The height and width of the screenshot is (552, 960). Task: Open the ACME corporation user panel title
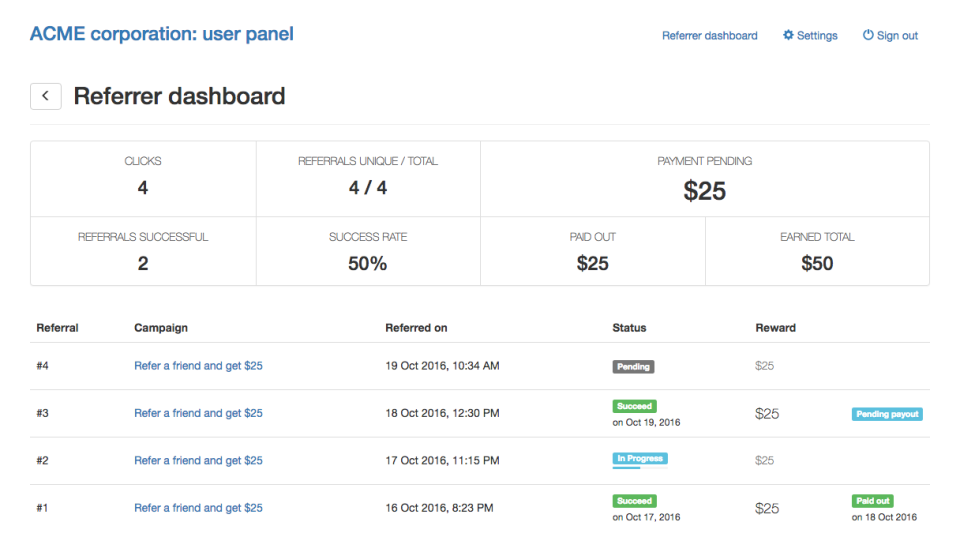[x=162, y=34]
